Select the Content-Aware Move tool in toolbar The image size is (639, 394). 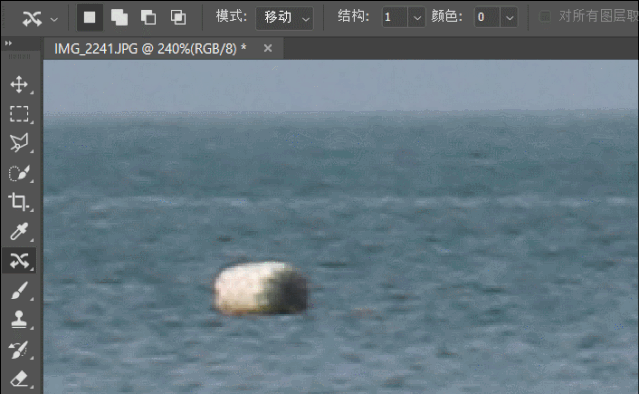(x=19, y=261)
